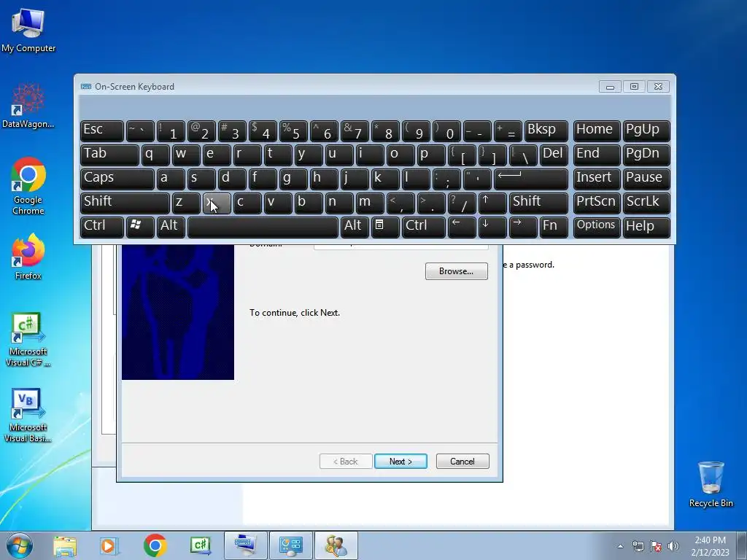
Task: Tap the Tab key
Action: tap(109, 155)
